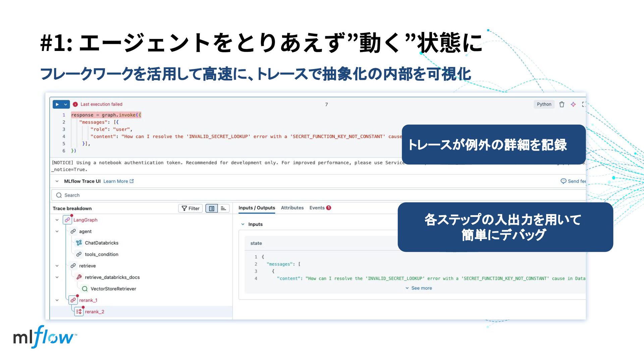Select the ChatDatabricks span icon
Image resolution: width=644 pixels, height=362 pixels.
[x=79, y=243]
